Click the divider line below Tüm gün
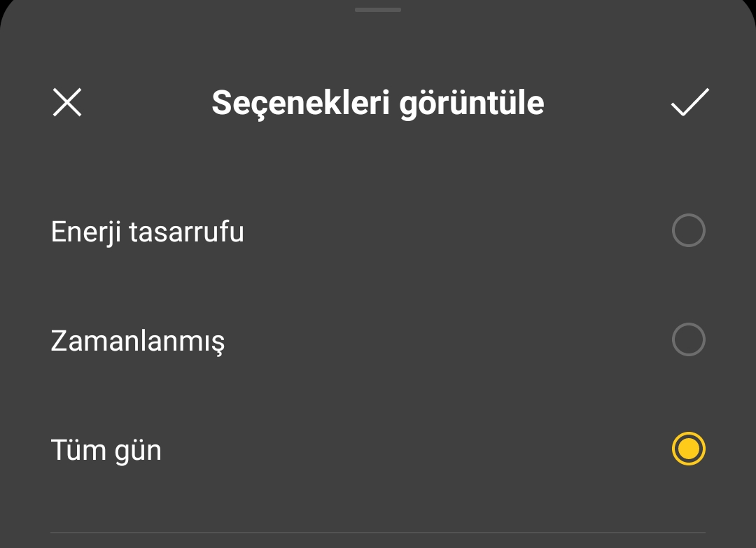Image resolution: width=756 pixels, height=548 pixels. (378, 533)
